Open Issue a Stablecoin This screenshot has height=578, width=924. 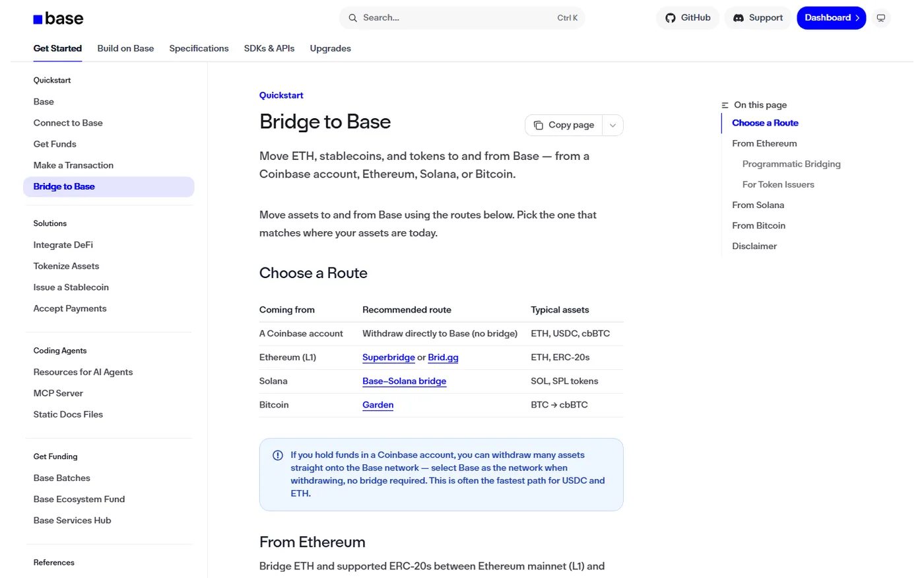[x=71, y=287]
